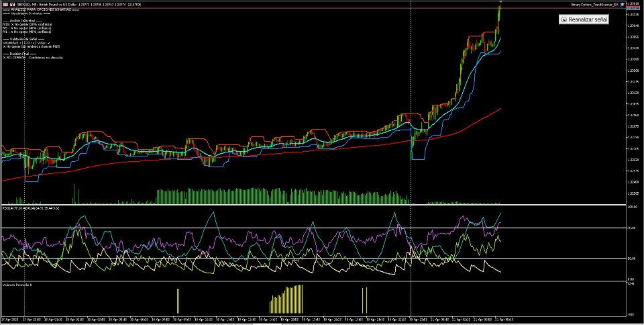Click the depth of market icon beside the chart title
644x325 pixels.
coord(12,5)
